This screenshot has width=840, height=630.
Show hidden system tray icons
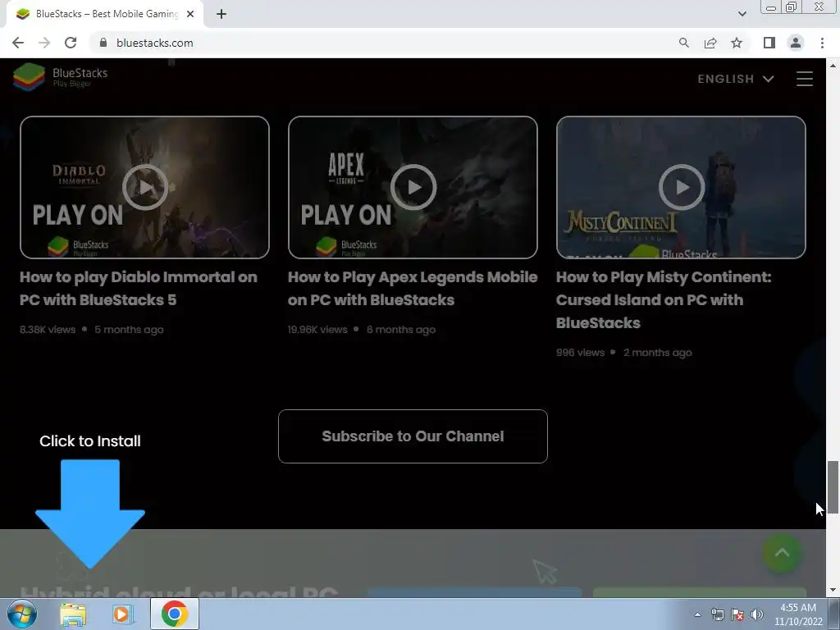click(x=697, y=614)
